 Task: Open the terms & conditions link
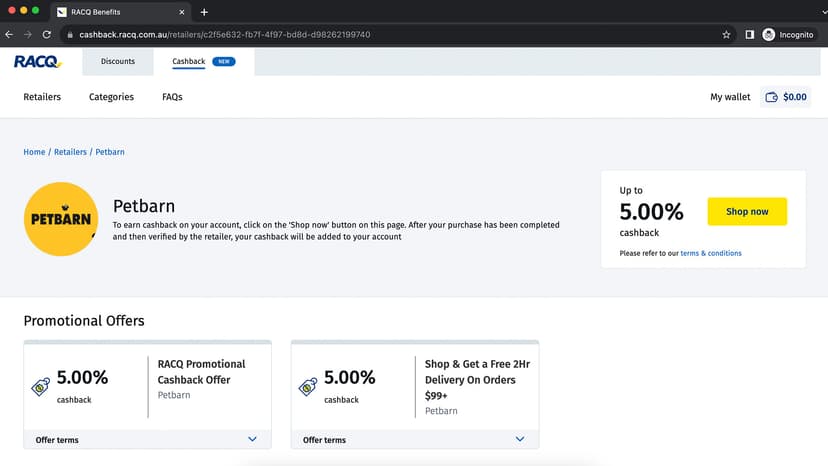[x=711, y=253]
